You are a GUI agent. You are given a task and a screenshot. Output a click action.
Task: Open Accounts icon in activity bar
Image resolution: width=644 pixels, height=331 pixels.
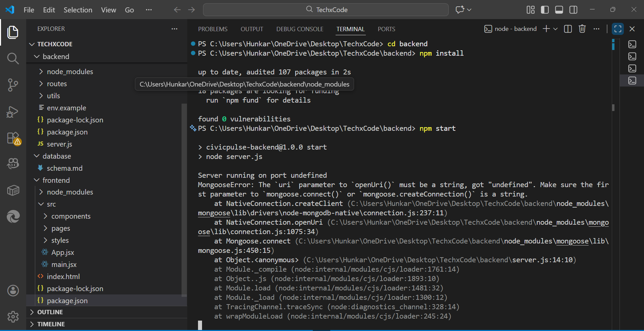click(13, 290)
